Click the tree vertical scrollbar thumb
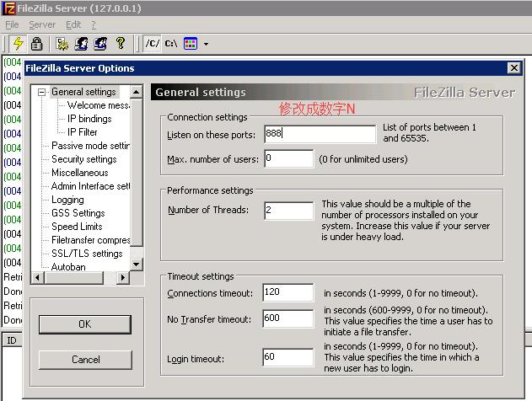This screenshot has height=401, width=532. click(137, 172)
